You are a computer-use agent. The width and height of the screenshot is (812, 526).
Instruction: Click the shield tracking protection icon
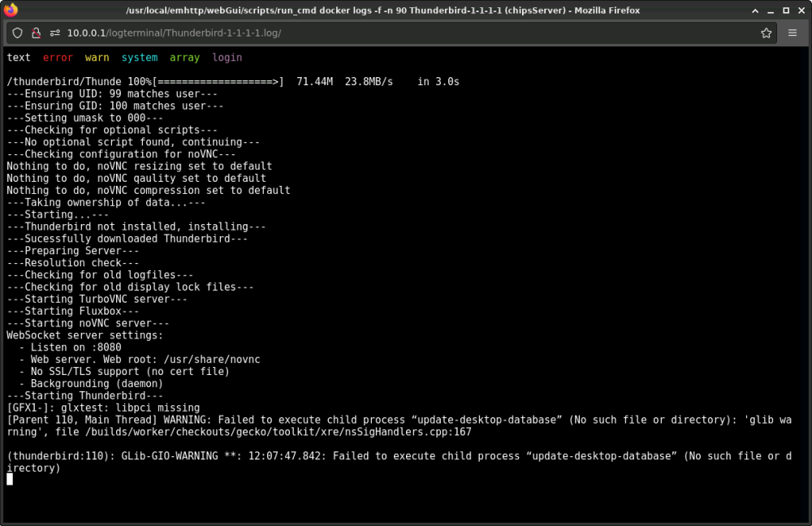coord(18,33)
